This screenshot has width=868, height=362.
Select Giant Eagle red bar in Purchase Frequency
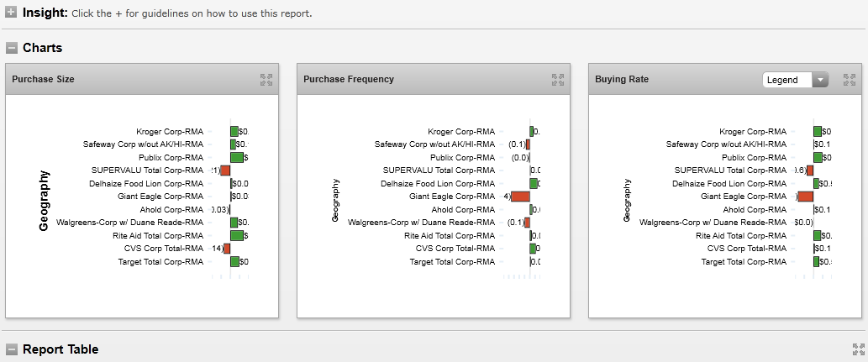520,197
